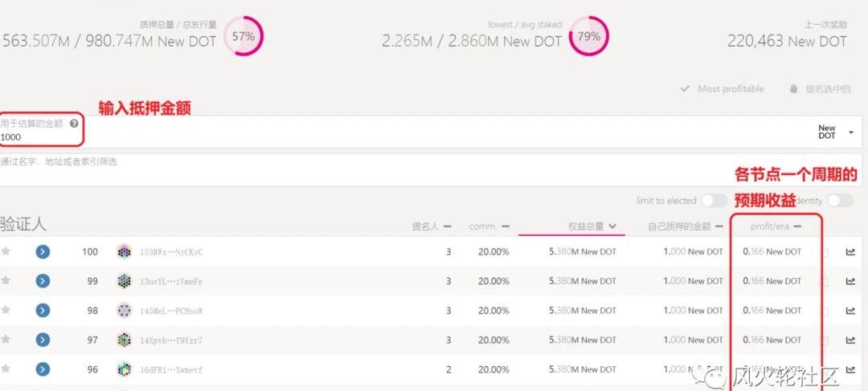Click the 57% staked progress circle

(243, 36)
